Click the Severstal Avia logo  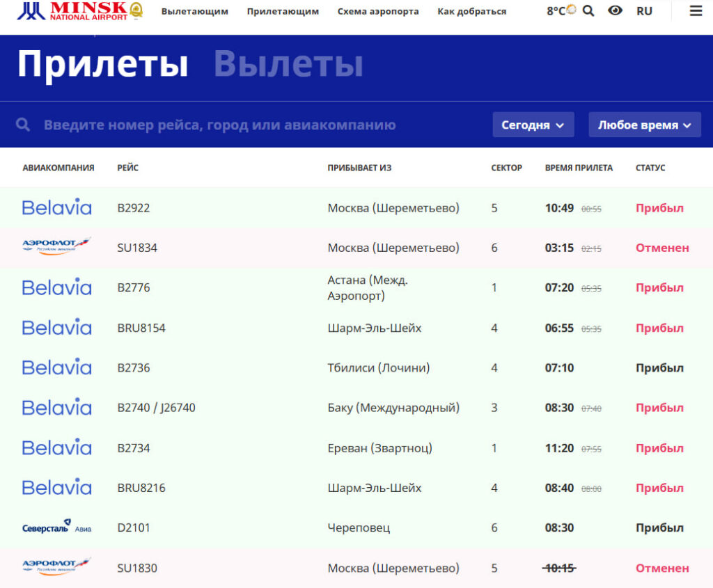[56, 527]
